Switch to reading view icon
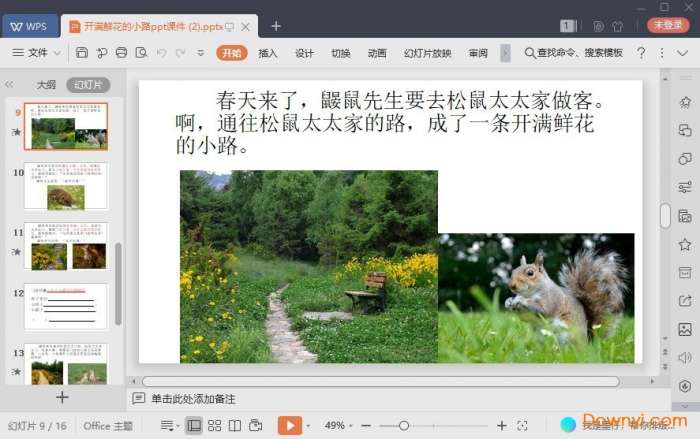 [235, 426]
